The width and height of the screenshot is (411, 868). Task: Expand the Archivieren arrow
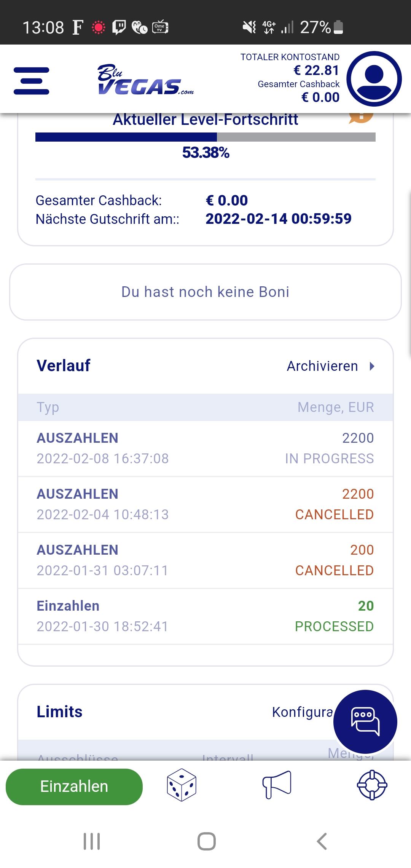(372, 366)
